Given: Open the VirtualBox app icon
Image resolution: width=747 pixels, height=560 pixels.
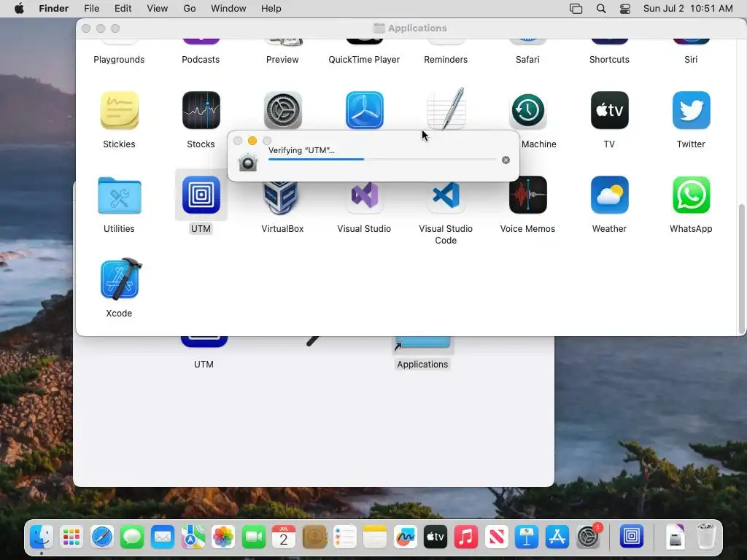Looking at the screenshot, I should tap(281, 198).
